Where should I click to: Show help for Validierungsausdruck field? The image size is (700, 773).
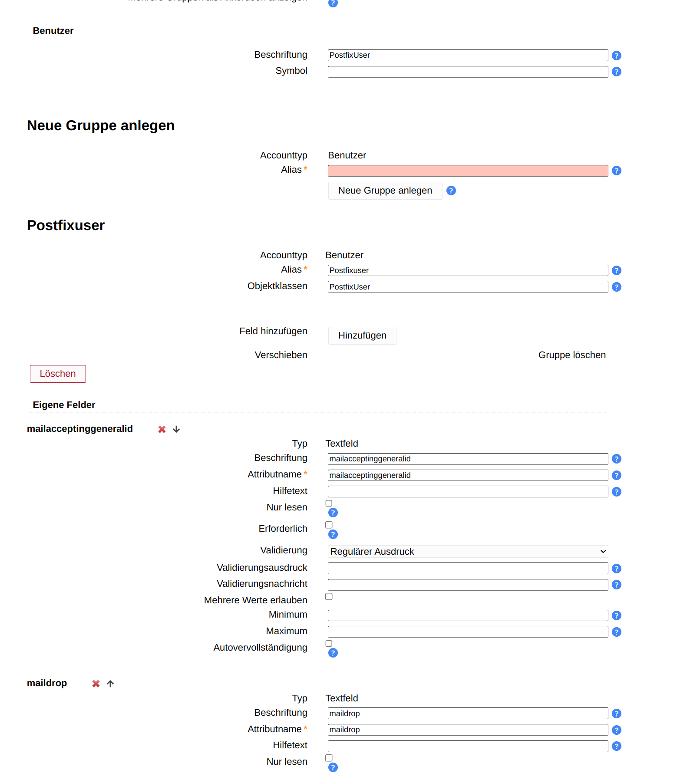(616, 569)
